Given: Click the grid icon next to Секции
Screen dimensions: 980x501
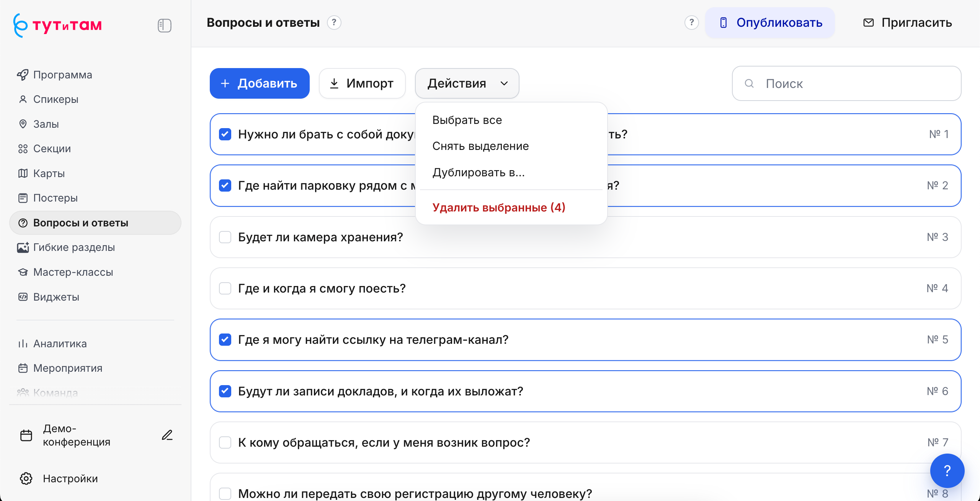Looking at the screenshot, I should tap(23, 149).
